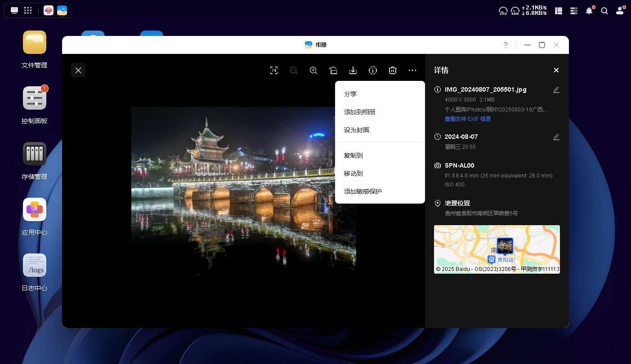Click the RAM usage gauge
The height and width of the screenshot is (364, 631).
click(x=515, y=11)
